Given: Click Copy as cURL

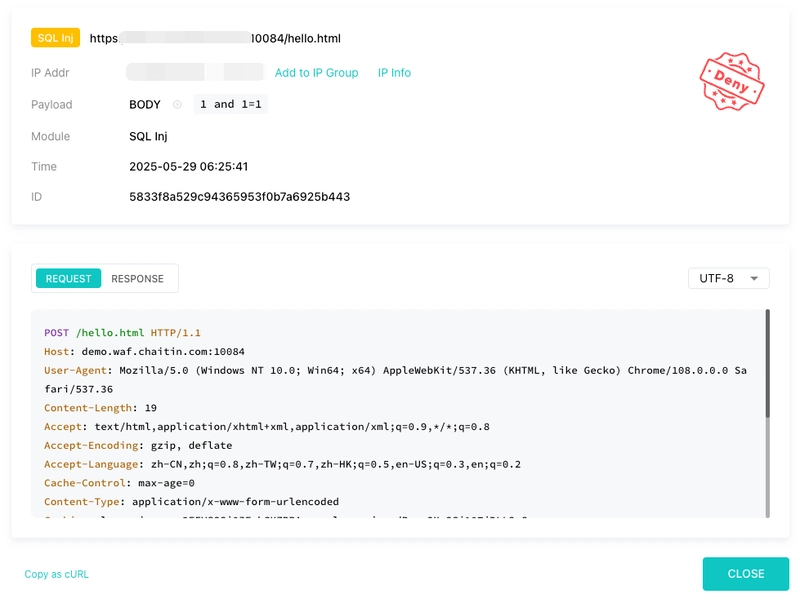Looking at the screenshot, I should (x=57, y=574).
